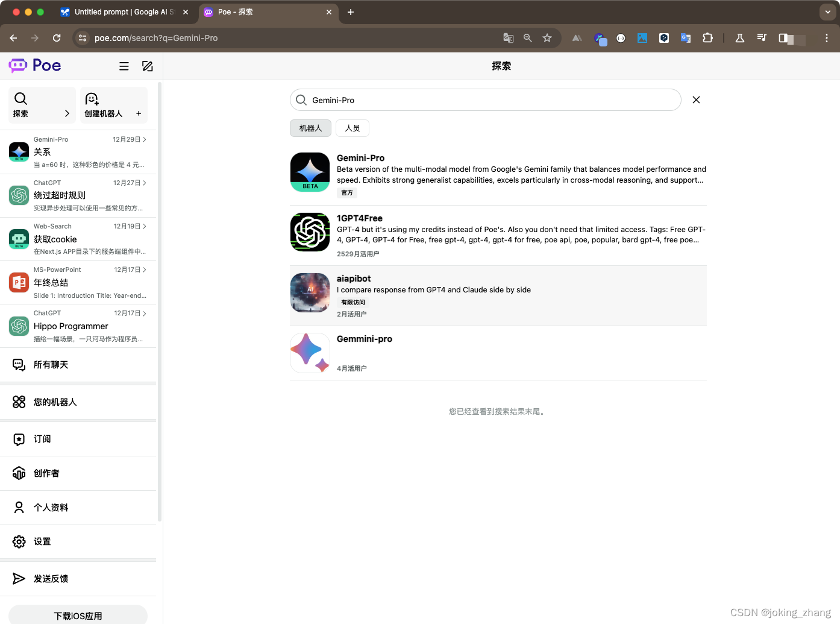The image size is (840, 624).
Task: Click the Gemmini-pro result thumbnail
Action: (x=310, y=353)
